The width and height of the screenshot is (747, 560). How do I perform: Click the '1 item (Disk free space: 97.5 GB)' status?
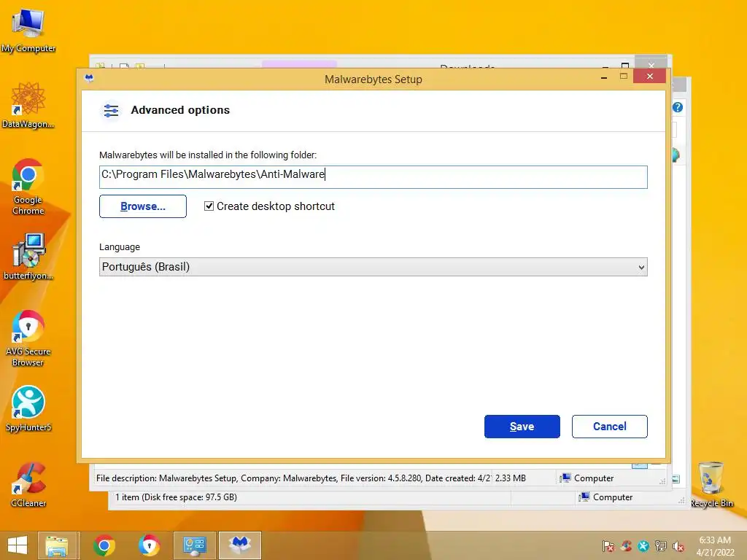tap(176, 497)
